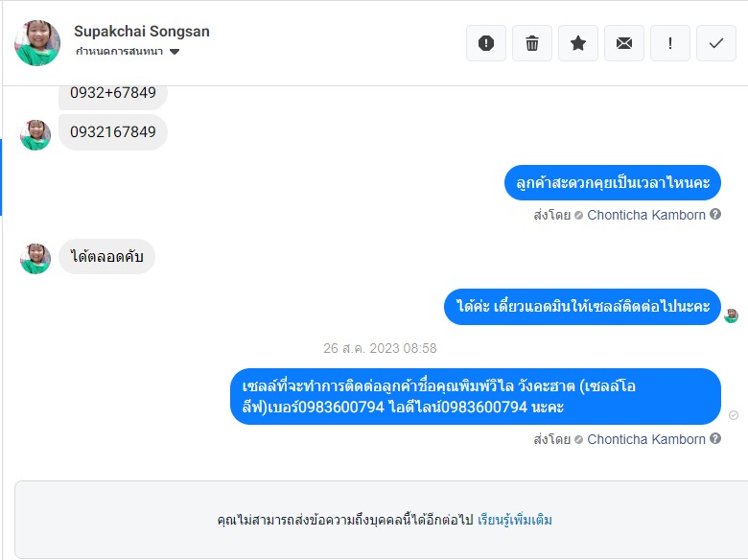This screenshot has width=748, height=560.
Task: Click the ได้ตลอดคับ message bubble
Action: (106, 257)
